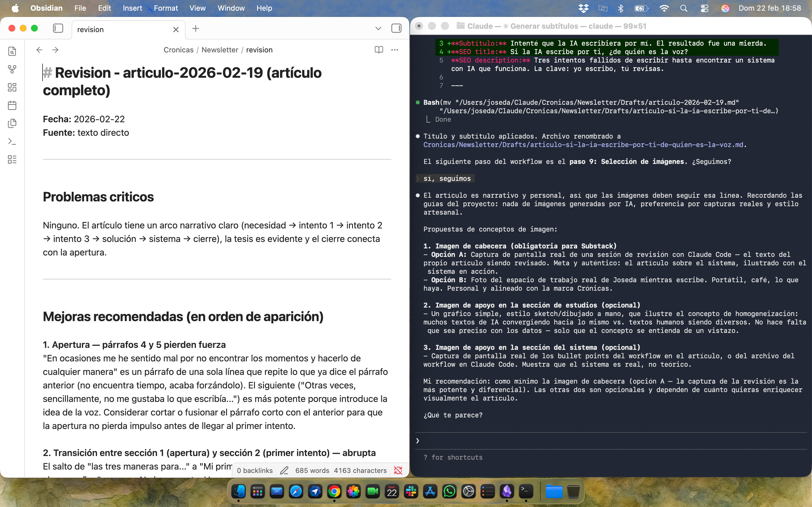Image resolution: width=812 pixels, height=507 pixels.
Task: Toggle the right sidebar panel
Action: tap(396, 28)
